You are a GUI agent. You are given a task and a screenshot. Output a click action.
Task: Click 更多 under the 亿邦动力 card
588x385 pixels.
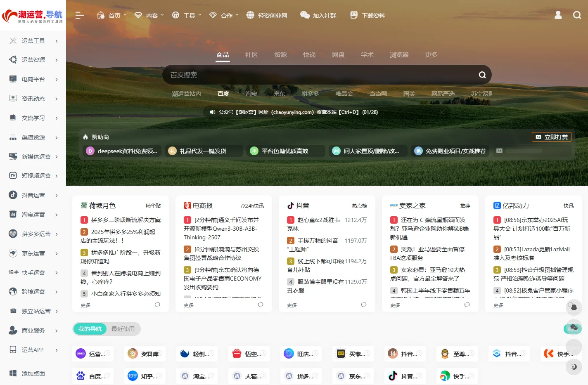pyautogui.click(x=498, y=305)
